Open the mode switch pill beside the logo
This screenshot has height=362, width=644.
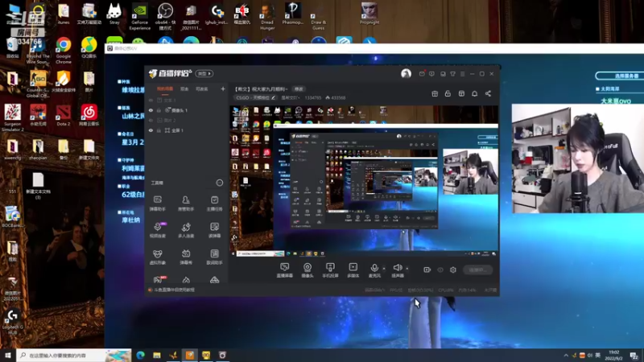(204, 73)
